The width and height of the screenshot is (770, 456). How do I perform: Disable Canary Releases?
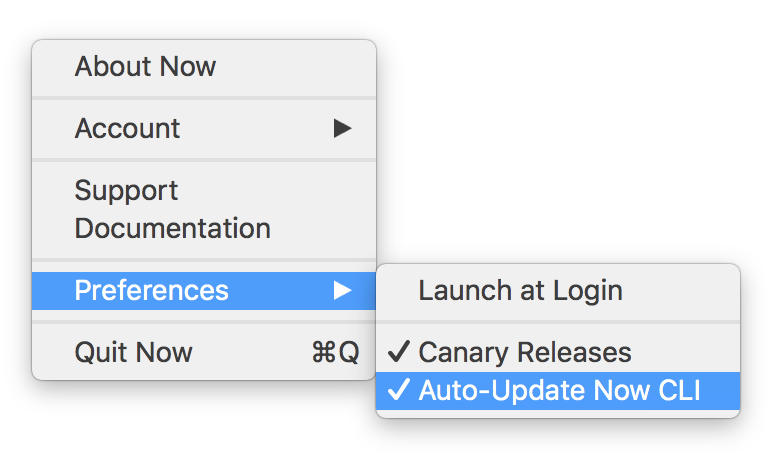[558, 352]
